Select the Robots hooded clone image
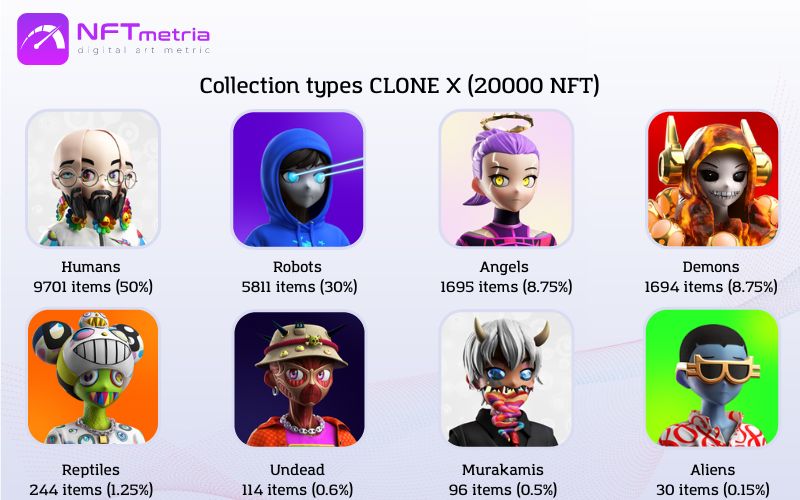Screen dimensions: 800x500 coord(298,179)
